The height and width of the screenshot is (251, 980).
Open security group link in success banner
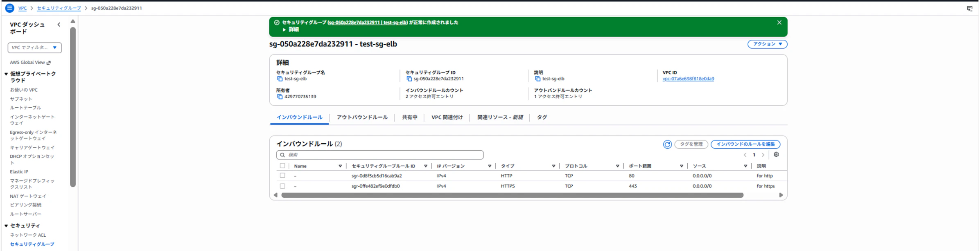click(368, 23)
